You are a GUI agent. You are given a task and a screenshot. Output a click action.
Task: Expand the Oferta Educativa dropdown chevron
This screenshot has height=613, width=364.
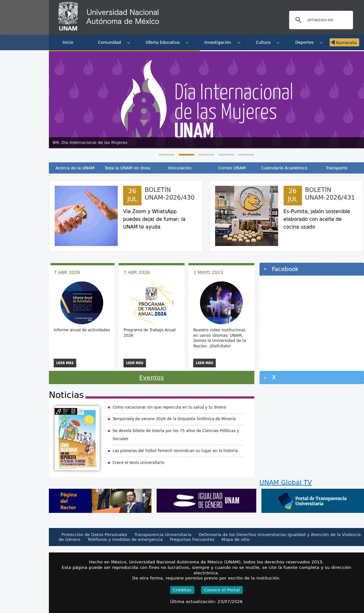click(x=187, y=43)
